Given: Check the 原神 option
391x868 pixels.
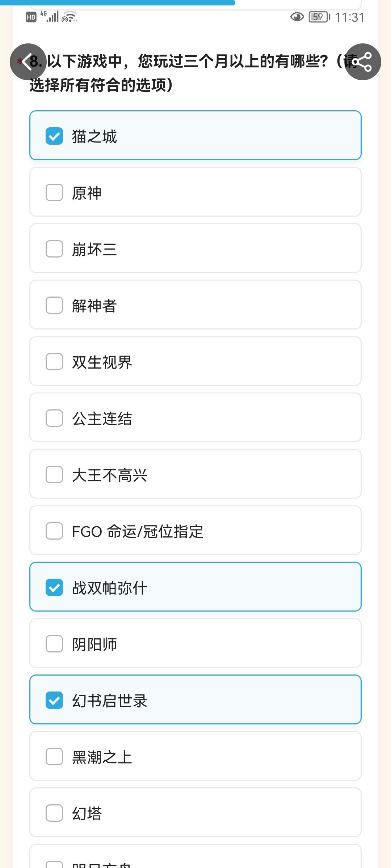Looking at the screenshot, I should tap(54, 192).
